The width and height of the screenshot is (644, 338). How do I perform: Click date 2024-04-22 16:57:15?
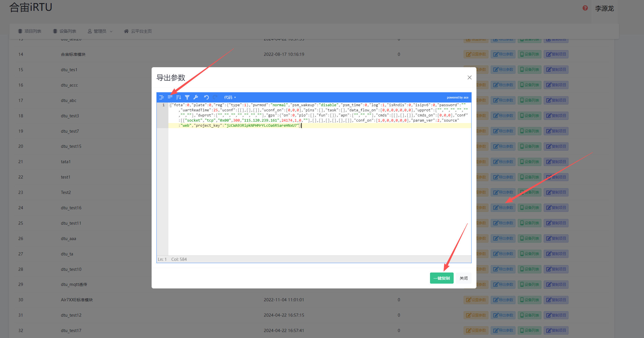pyautogui.click(x=284, y=315)
